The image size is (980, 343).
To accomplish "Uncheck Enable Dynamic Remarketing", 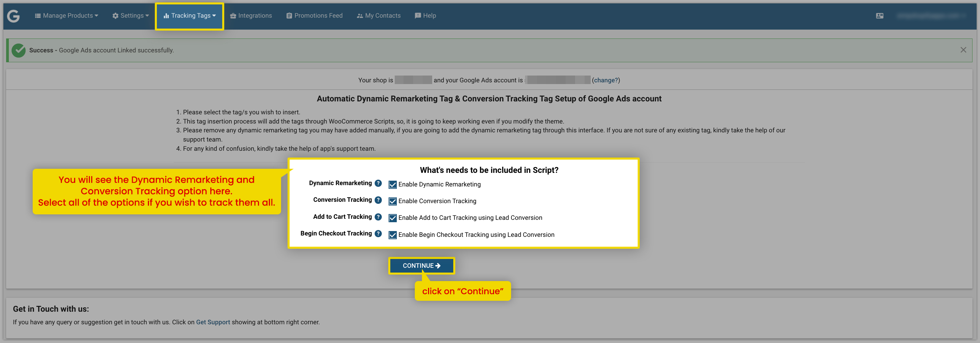I will (x=393, y=184).
